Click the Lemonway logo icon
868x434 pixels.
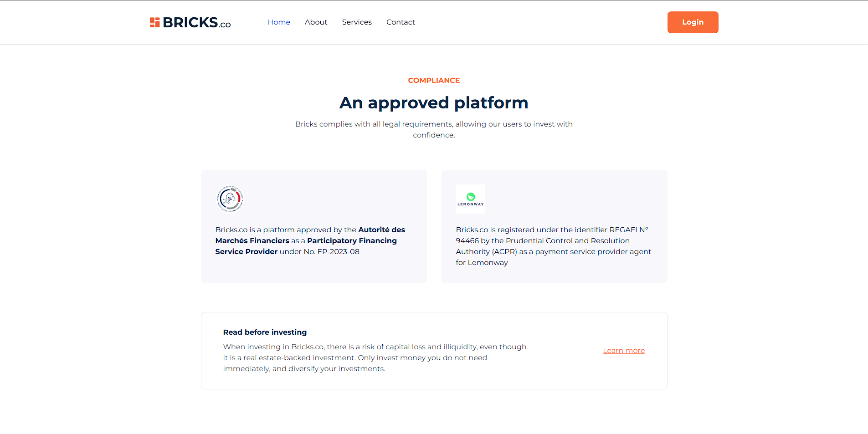[x=471, y=199]
